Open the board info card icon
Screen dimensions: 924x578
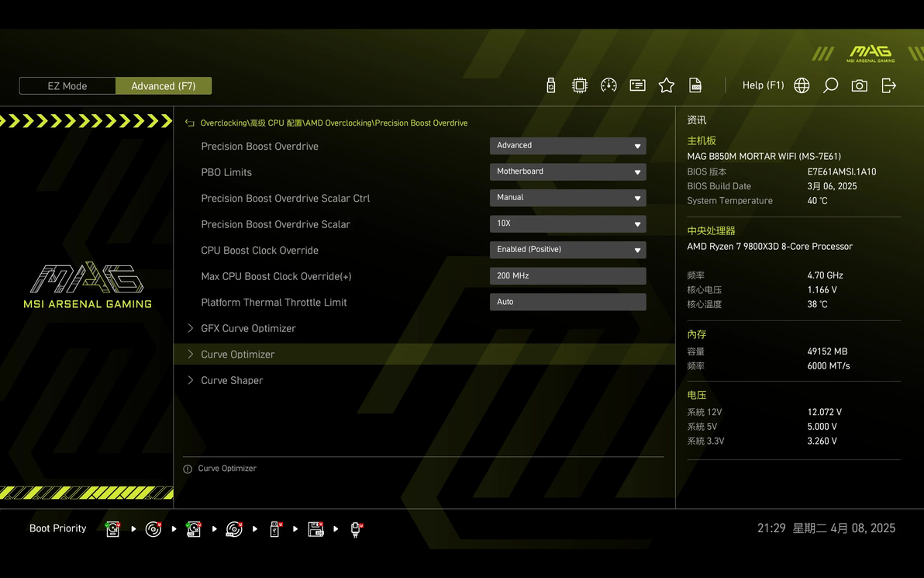point(638,85)
